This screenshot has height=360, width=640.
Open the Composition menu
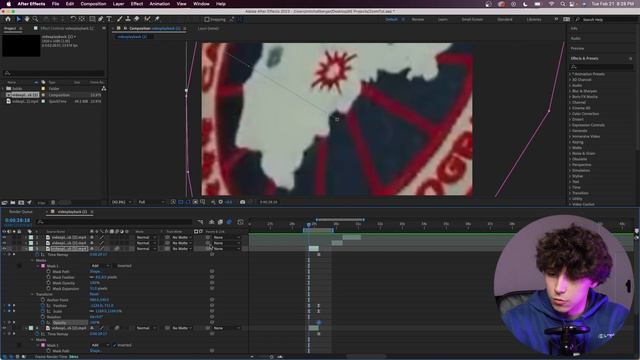(x=93, y=4)
